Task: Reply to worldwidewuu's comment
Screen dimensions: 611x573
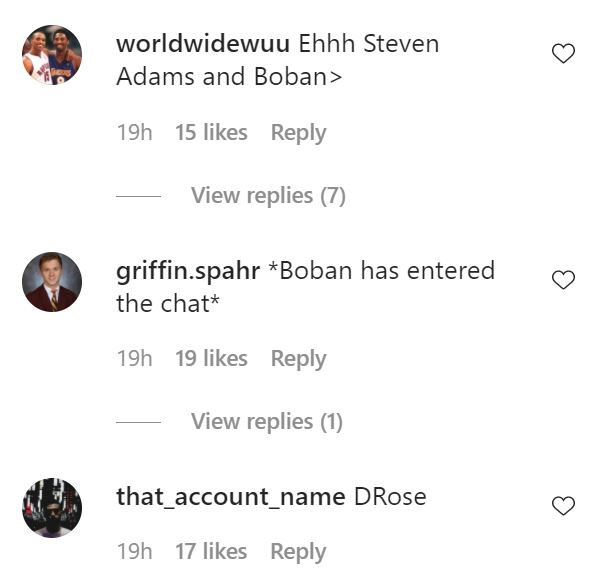Action: 298,133
